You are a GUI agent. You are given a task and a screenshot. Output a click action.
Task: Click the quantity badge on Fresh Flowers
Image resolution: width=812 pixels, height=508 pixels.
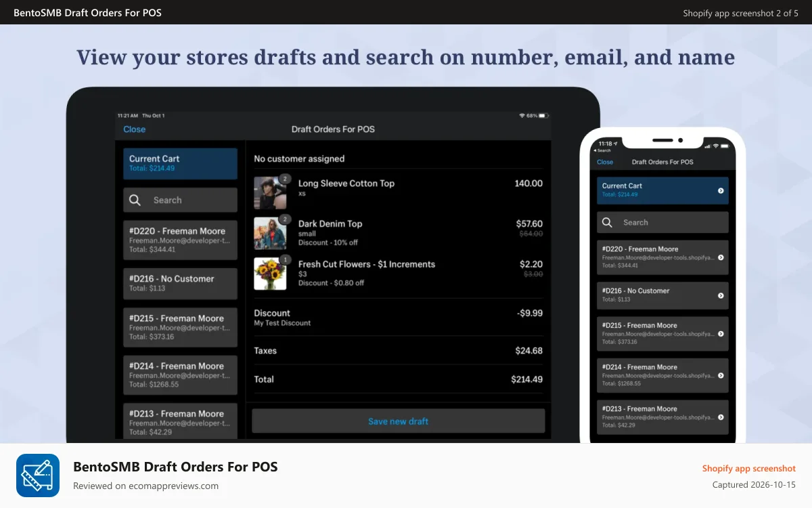[x=286, y=259]
